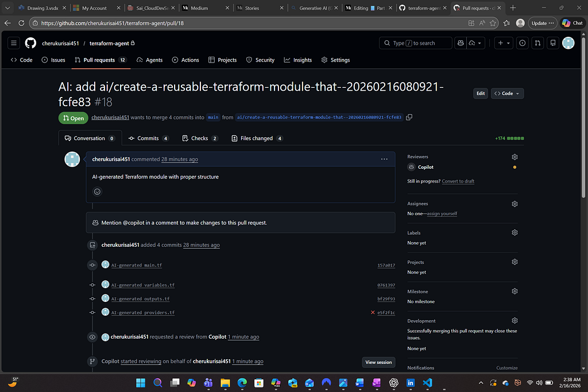Open the issues icon in GitHub header

tap(523, 43)
